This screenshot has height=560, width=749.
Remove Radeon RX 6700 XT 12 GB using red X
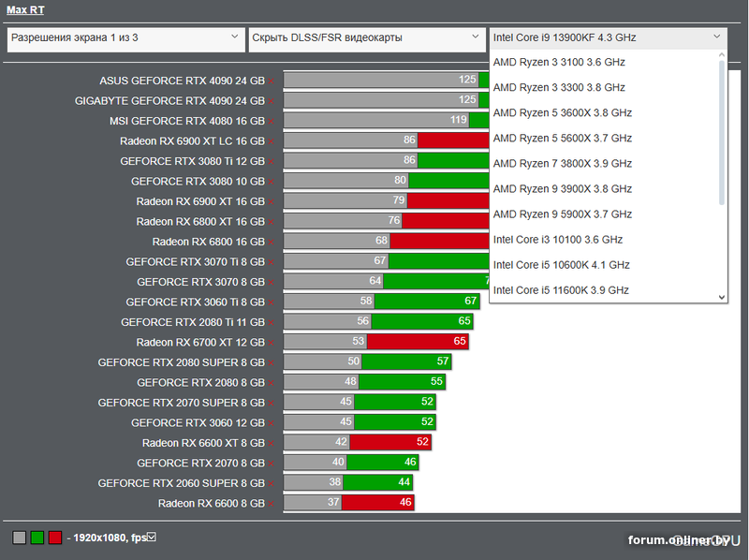(271, 343)
